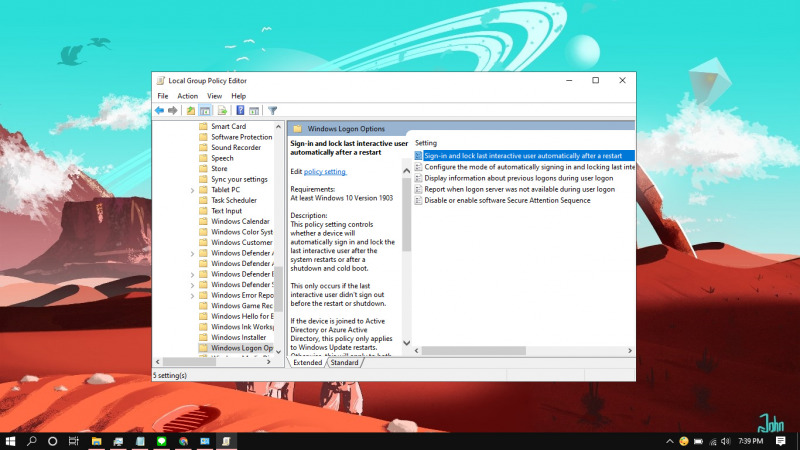The image size is (800, 450).
Task: Open the View menu
Action: pyautogui.click(x=214, y=96)
